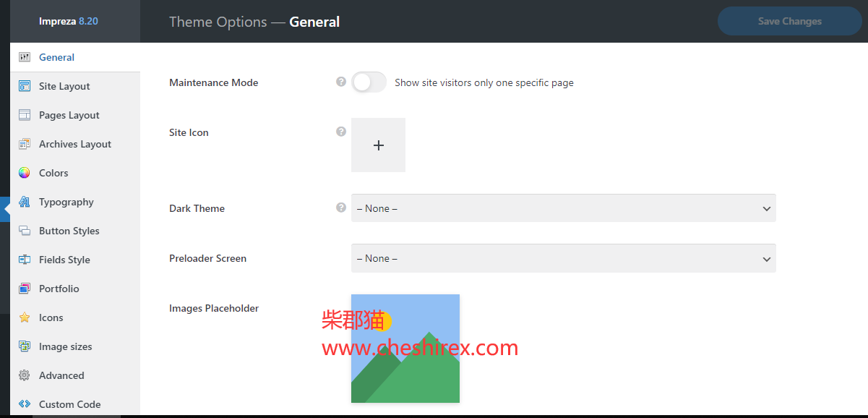The width and height of the screenshot is (868, 418).
Task: Click the Portfolio sidebar icon
Action: tap(25, 289)
